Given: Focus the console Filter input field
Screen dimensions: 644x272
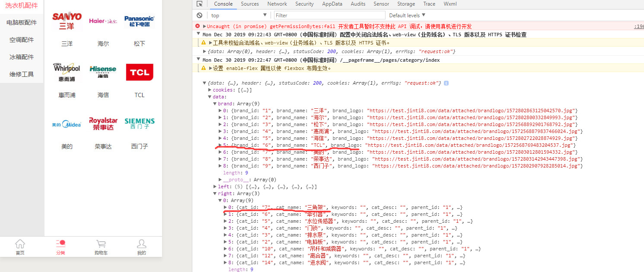Looking at the screenshot, I should click(x=329, y=16).
